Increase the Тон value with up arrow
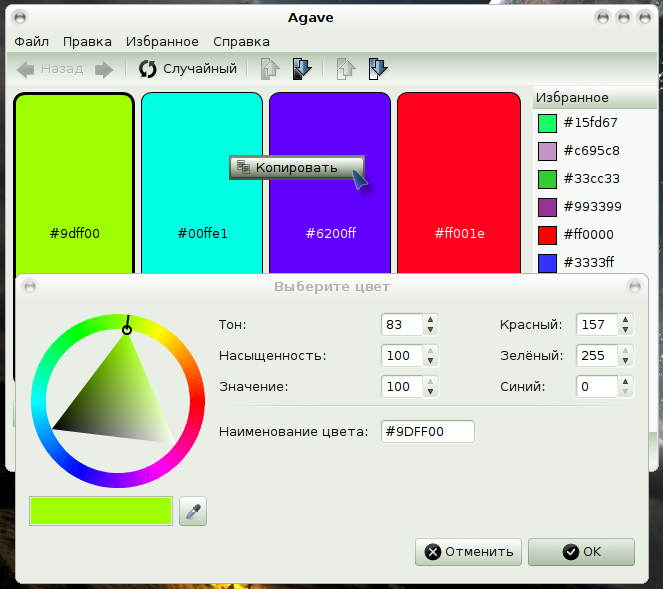 430,320
